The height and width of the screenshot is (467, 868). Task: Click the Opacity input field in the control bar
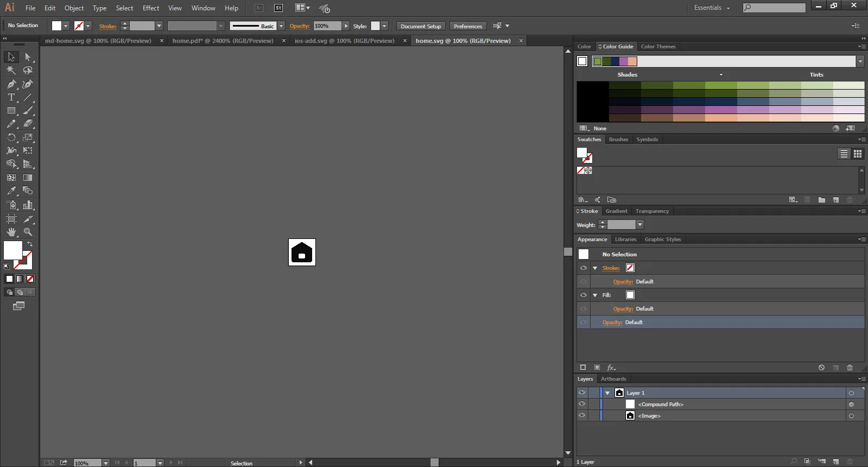tap(327, 26)
